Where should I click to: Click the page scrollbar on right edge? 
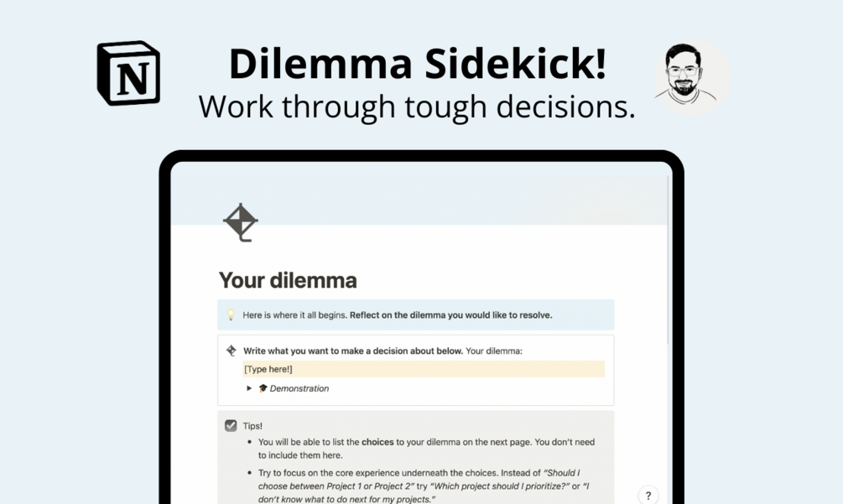669,258
